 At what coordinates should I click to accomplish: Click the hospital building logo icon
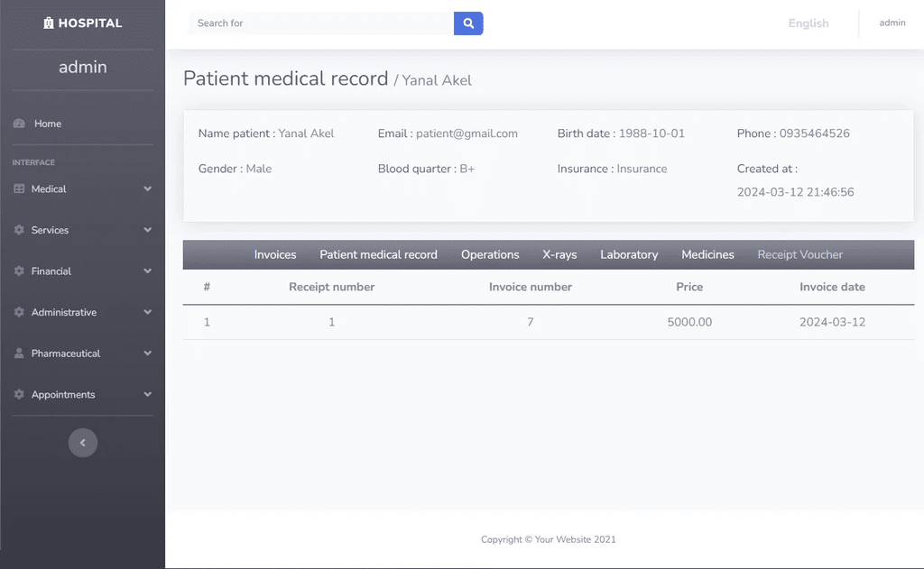49,23
